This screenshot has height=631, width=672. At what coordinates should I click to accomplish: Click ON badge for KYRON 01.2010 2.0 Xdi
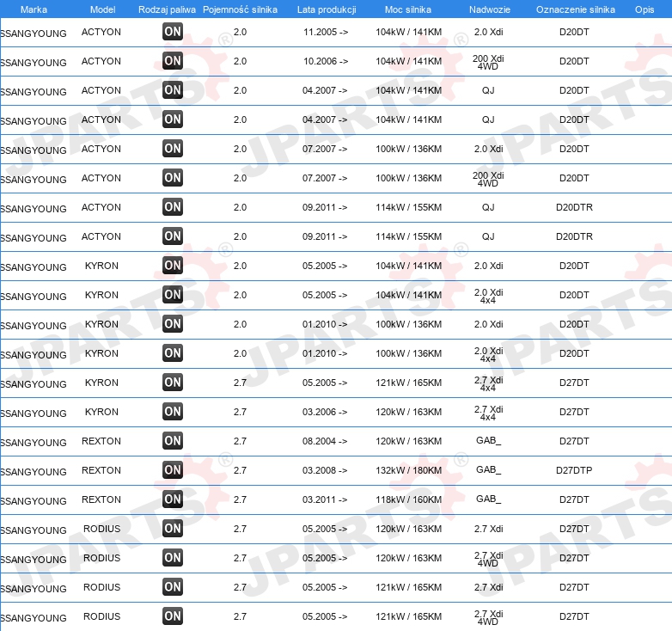[x=173, y=324]
